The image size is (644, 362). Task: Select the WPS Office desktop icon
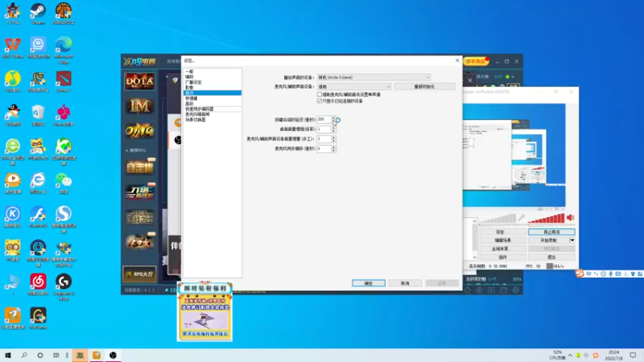[13, 47]
